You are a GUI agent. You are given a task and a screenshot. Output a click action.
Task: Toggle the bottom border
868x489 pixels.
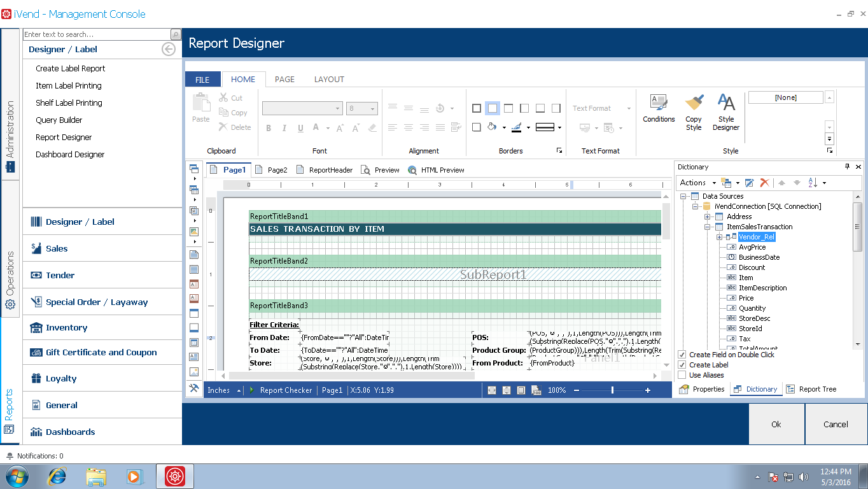tap(540, 108)
